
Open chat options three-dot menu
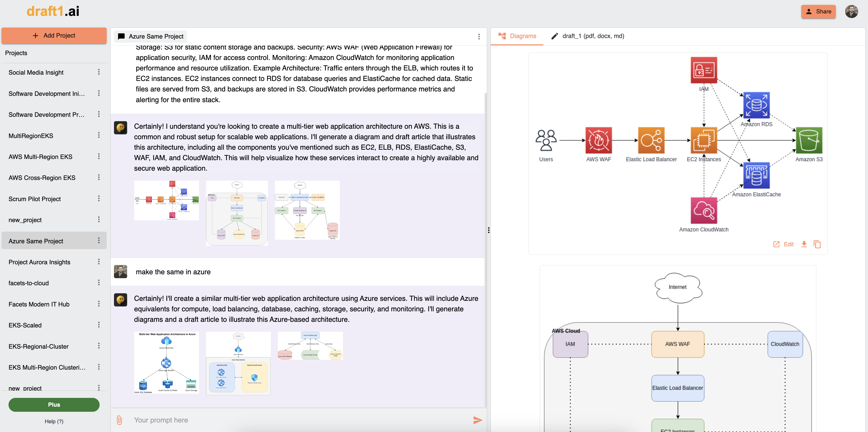point(479,36)
